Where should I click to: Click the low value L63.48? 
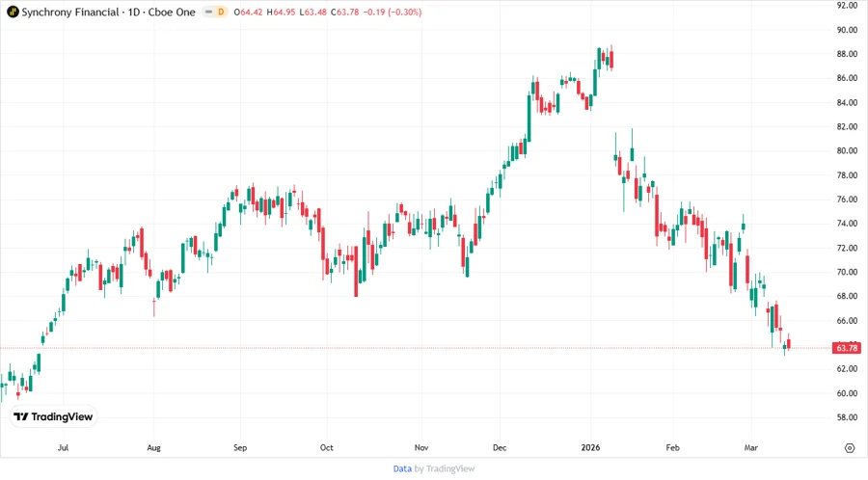pyautogui.click(x=312, y=12)
